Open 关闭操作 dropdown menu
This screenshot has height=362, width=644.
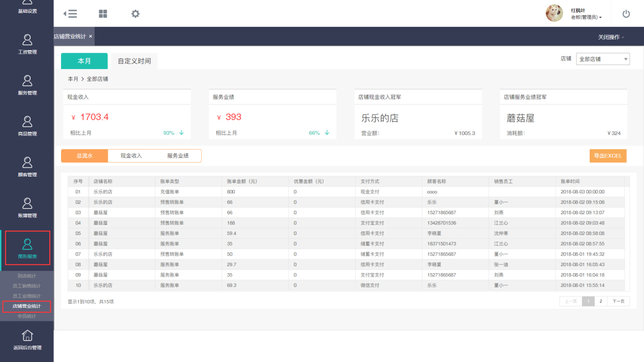(x=611, y=37)
